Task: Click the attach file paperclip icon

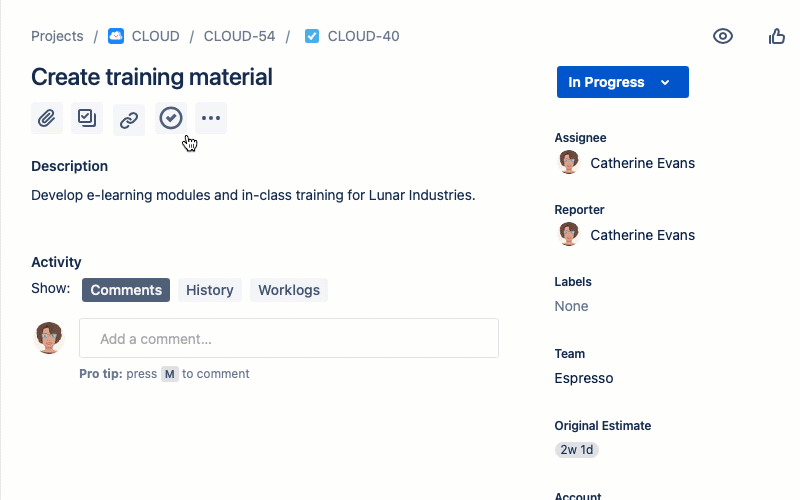Action: coord(47,118)
